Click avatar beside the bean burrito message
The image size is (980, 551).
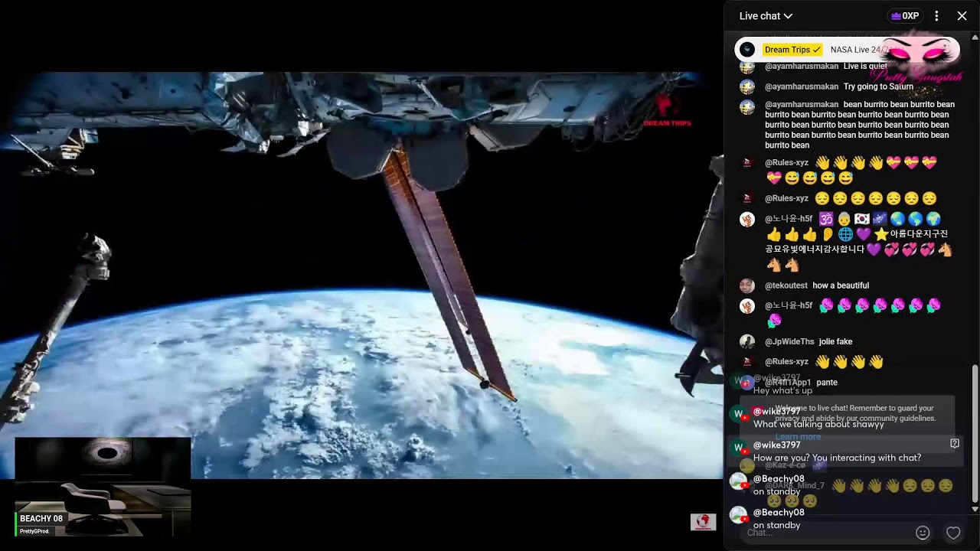(747, 107)
